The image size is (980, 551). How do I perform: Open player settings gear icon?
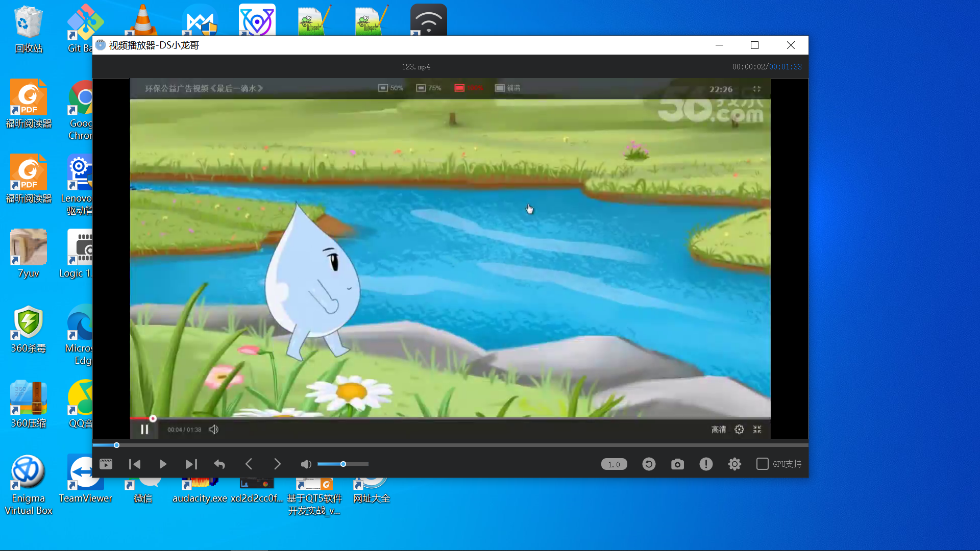click(734, 464)
